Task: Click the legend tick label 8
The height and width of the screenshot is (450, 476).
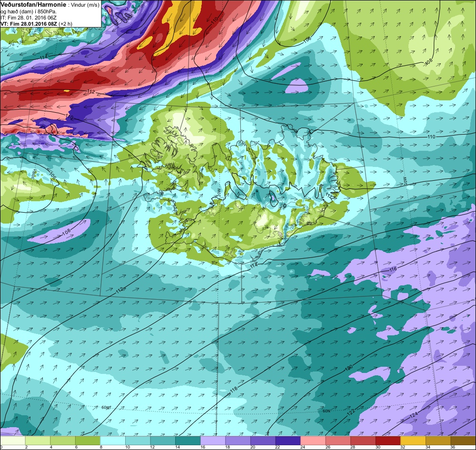Action: [101, 447]
